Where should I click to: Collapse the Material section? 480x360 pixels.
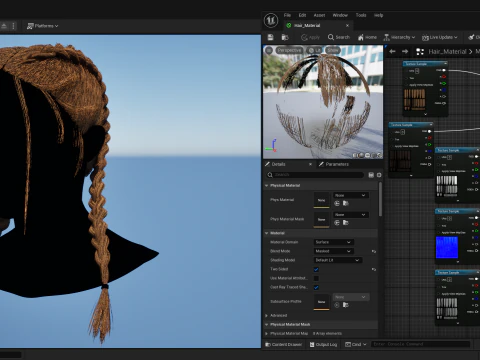click(267, 233)
